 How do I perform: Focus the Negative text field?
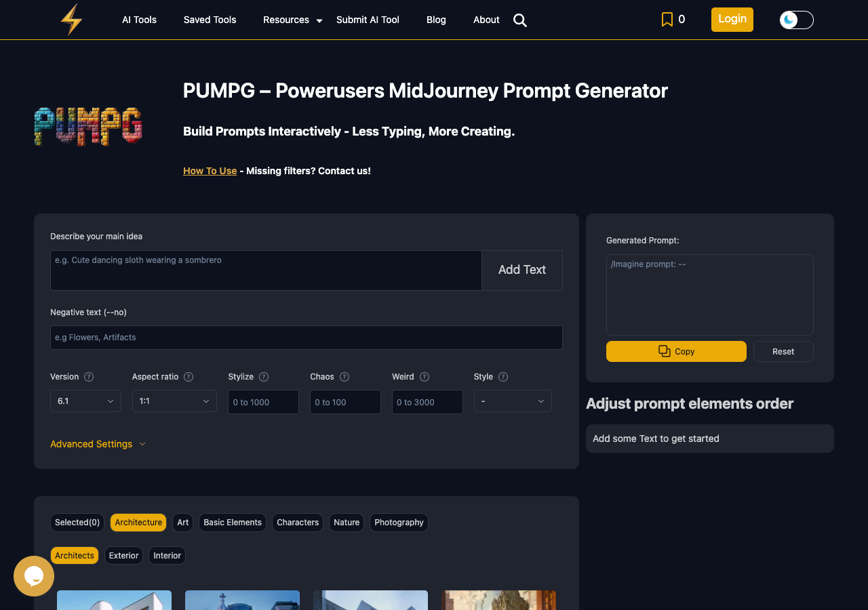tap(307, 338)
